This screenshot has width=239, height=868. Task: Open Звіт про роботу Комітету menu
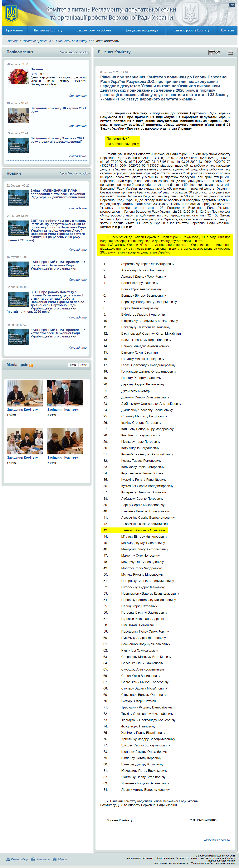(x=191, y=30)
